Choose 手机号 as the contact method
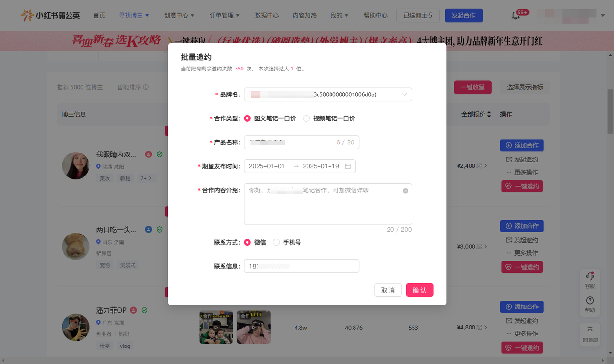The height and width of the screenshot is (364, 614). (x=276, y=243)
